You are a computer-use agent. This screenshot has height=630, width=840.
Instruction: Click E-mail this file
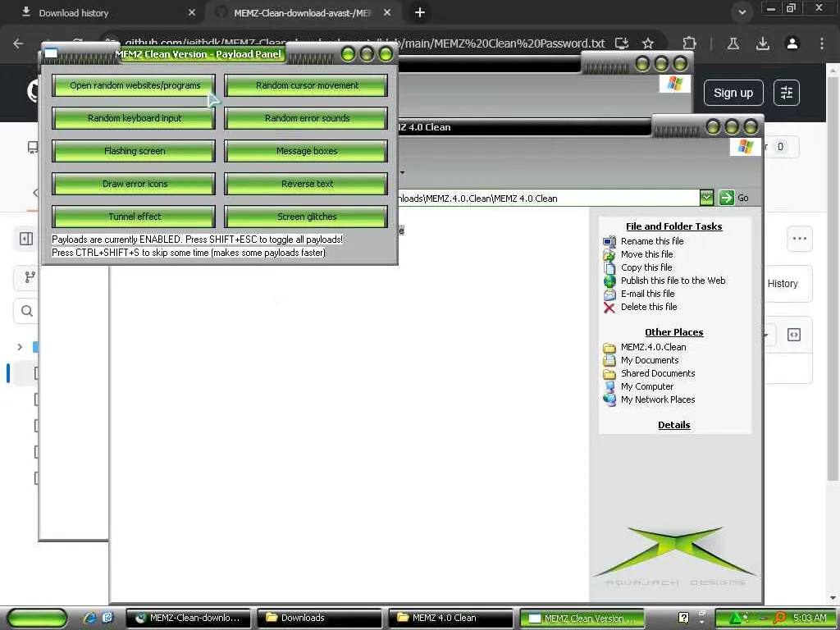(x=648, y=294)
